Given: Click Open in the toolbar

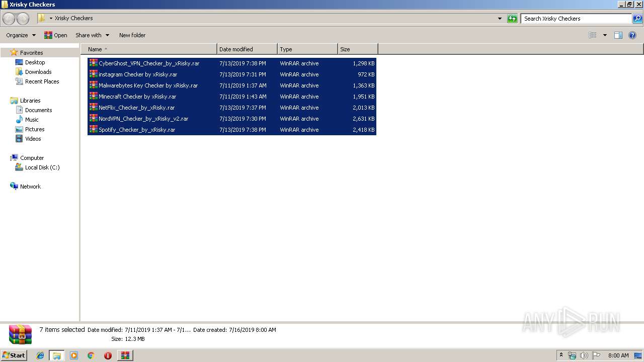Looking at the screenshot, I should pos(55,35).
